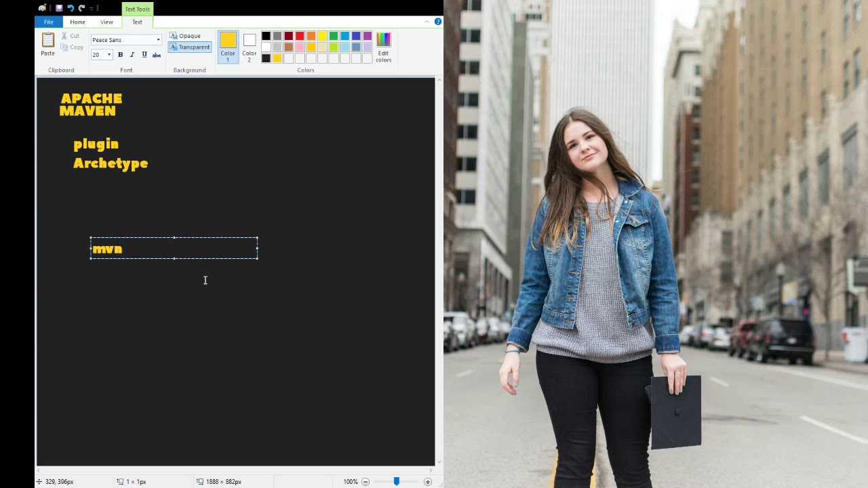This screenshot has width=868, height=488.
Task: Click the Cut scissors button
Action: click(71, 36)
